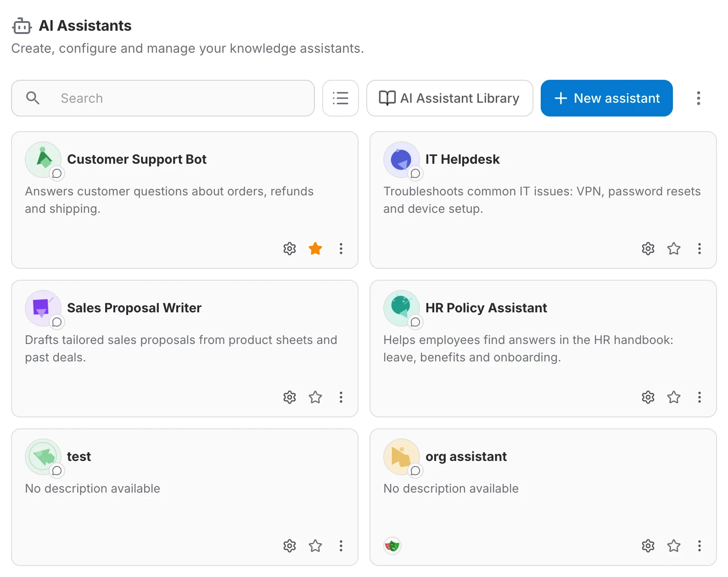Click the test assistant avatar
Viewport: 728px width, 577px height.
pyautogui.click(x=43, y=457)
